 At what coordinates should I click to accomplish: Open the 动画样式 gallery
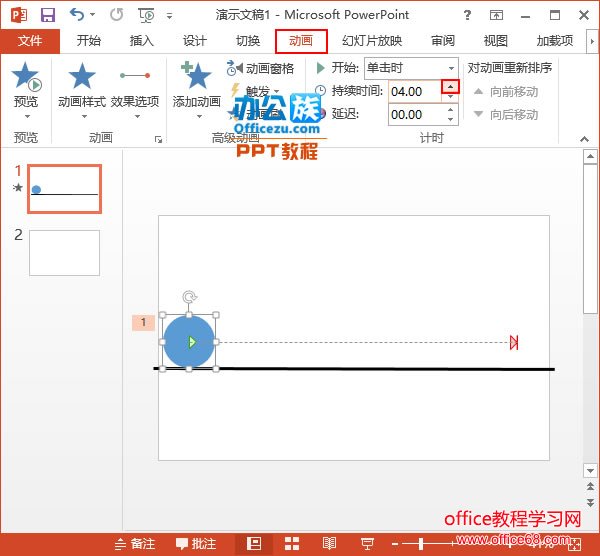pyautogui.click(x=82, y=90)
